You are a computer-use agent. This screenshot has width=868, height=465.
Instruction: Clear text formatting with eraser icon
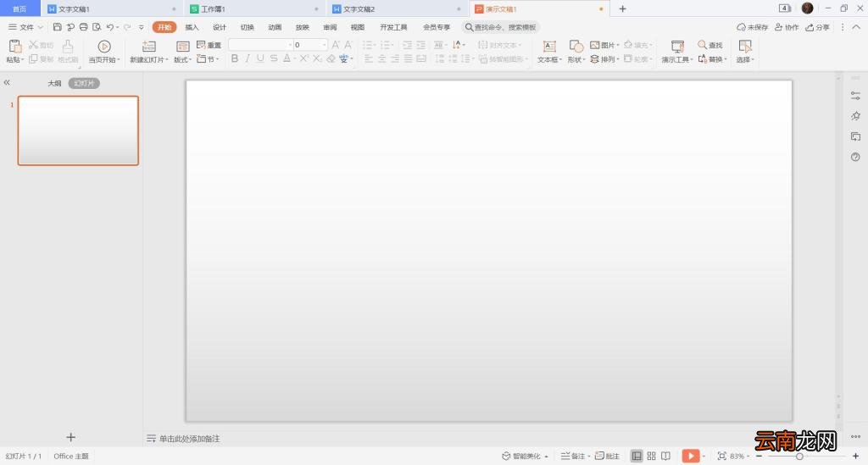pyautogui.click(x=331, y=58)
